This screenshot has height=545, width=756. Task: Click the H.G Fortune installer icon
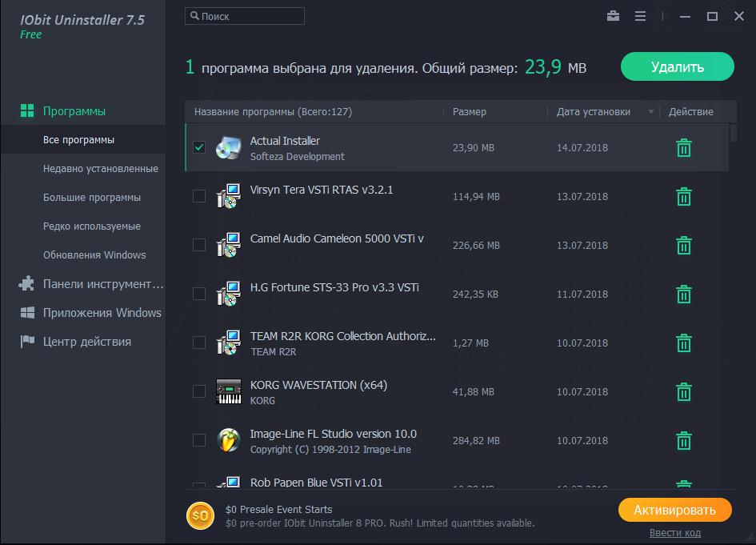pos(229,293)
